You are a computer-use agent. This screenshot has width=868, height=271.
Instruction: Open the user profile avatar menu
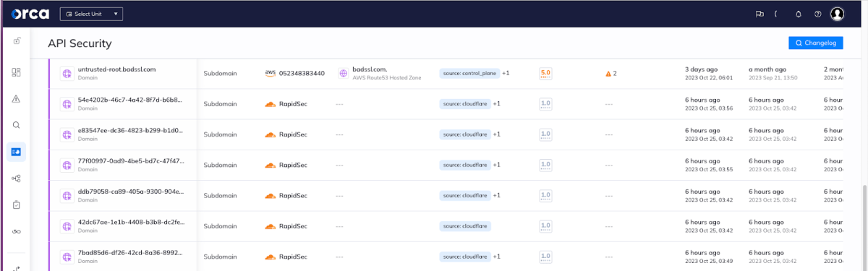pyautogui.click(x=838, y=14)
